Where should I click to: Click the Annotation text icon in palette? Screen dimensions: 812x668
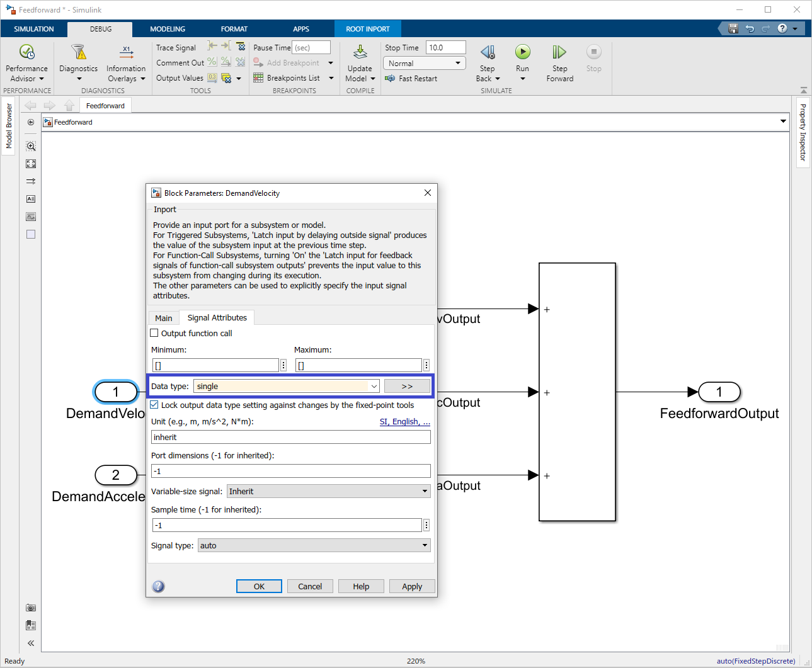[31, 199]
